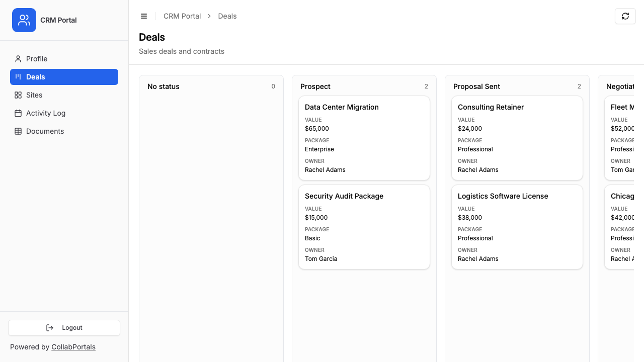
Task: Open the Consulting Retainer deal card
Action: click(517, 138)
